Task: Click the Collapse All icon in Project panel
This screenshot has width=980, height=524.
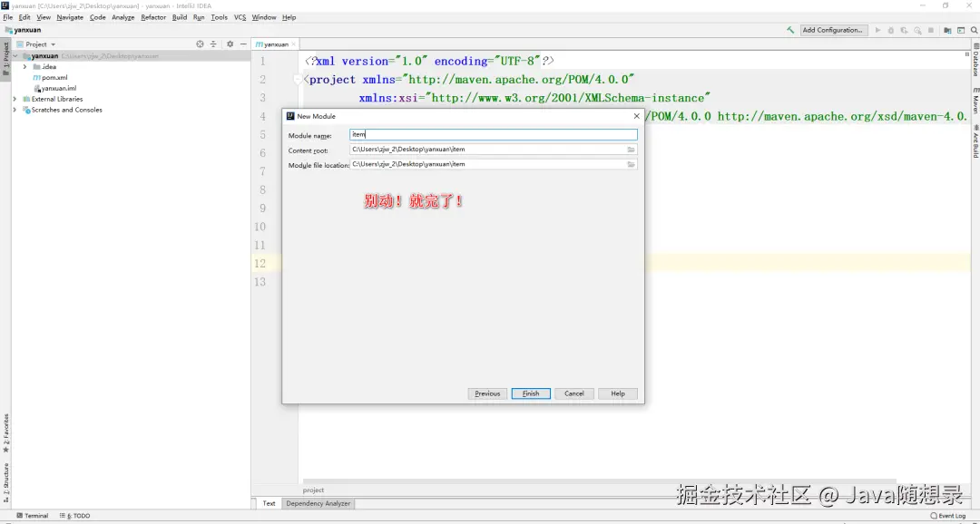Action: click(x=213, y=44)
